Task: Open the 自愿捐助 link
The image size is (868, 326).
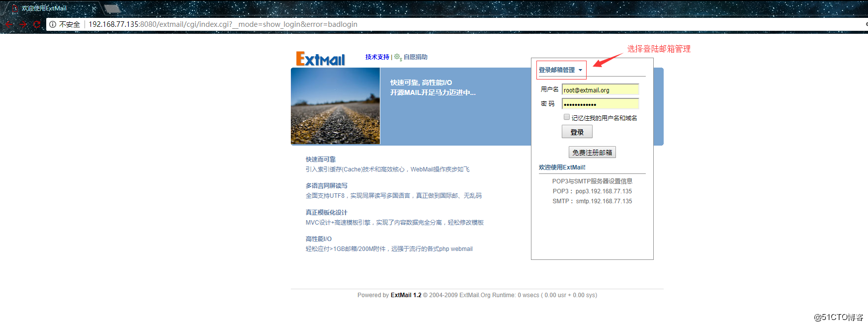Action: pyautogui.click(x=416, y=57)
